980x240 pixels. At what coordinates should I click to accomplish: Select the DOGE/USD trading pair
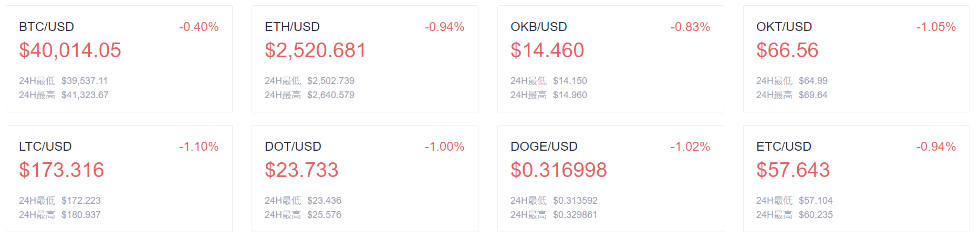click(x=544, y=147)
